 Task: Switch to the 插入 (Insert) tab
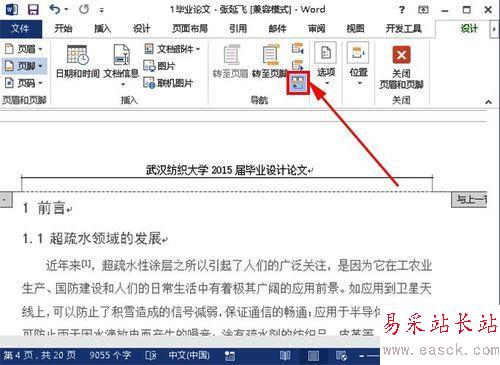pos(102,29)
